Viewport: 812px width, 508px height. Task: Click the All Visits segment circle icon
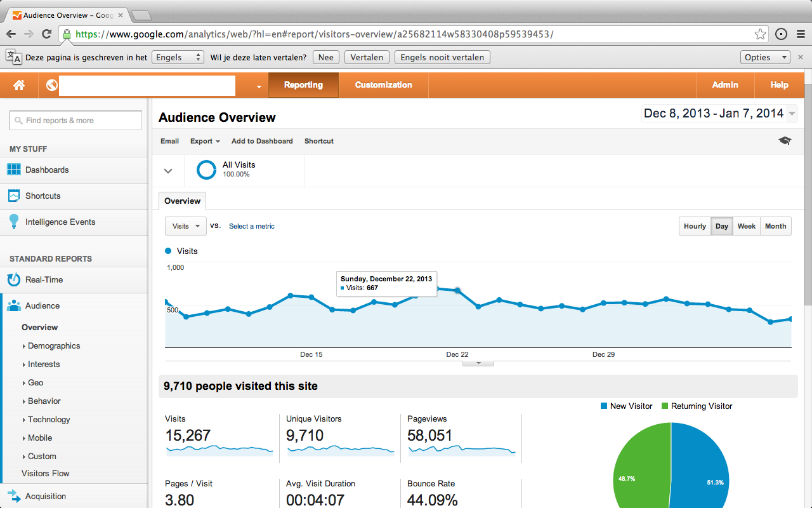pos(206,170)
